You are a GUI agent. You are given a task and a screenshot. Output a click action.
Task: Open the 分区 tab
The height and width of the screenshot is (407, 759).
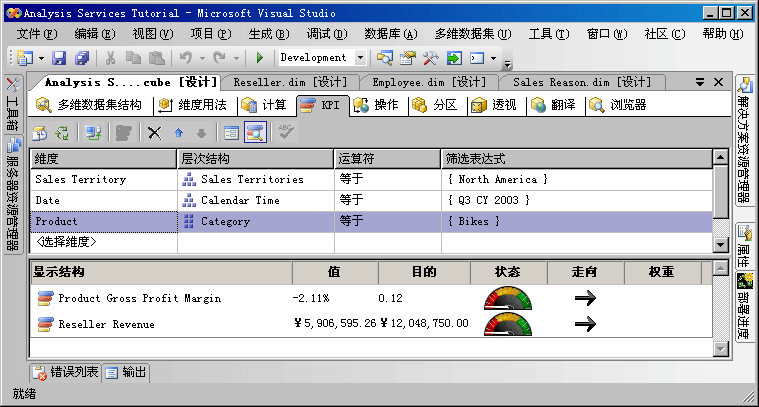(x=435, y=105)
